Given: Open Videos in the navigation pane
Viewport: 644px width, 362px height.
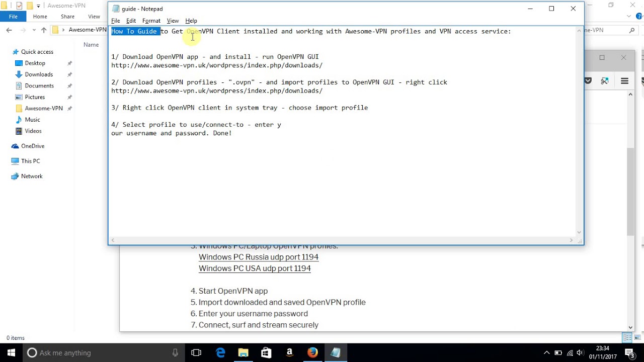Looking at the screenshot, I should tap(33, 131).
